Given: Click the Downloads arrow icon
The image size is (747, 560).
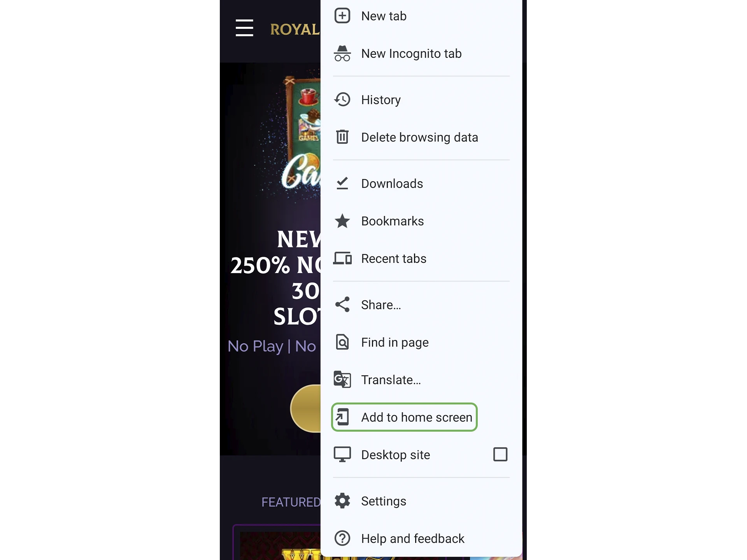Looking at the screenshot, I should 342,182.
